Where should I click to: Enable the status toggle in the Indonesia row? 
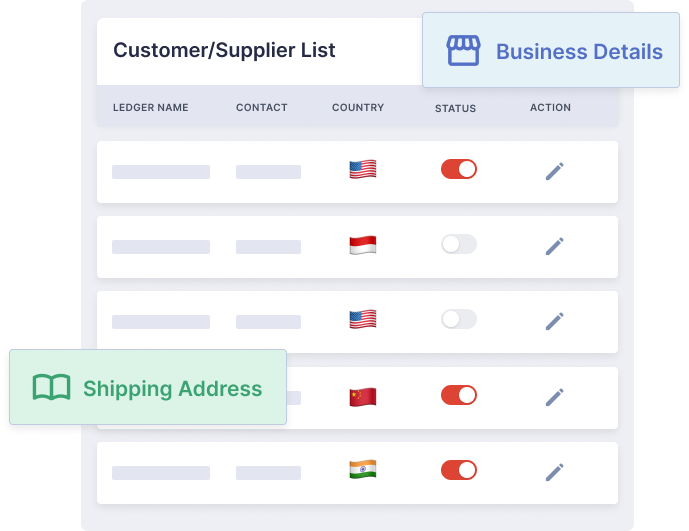(x=459, y=244)
